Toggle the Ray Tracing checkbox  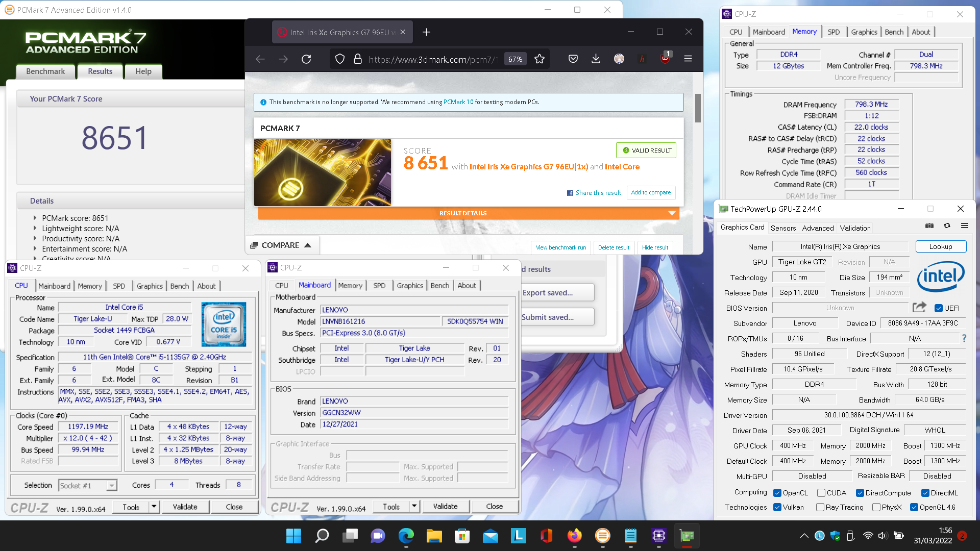point(820,507)
